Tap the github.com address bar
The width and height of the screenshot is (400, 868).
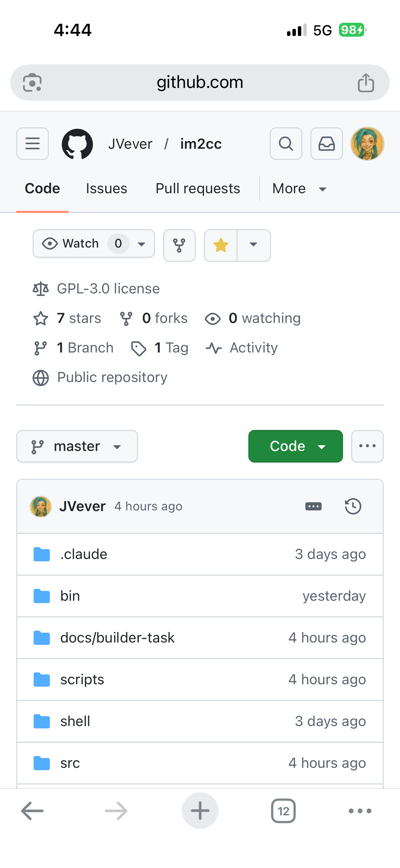(199, 83)
